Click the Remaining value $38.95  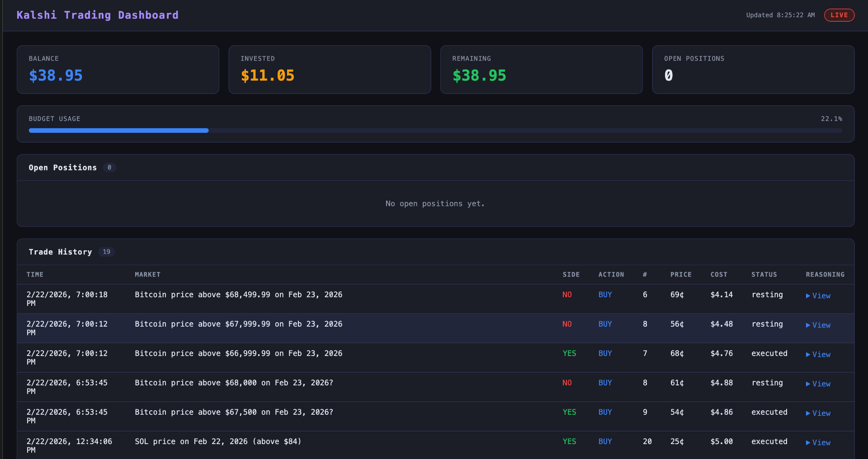(479, 75)
